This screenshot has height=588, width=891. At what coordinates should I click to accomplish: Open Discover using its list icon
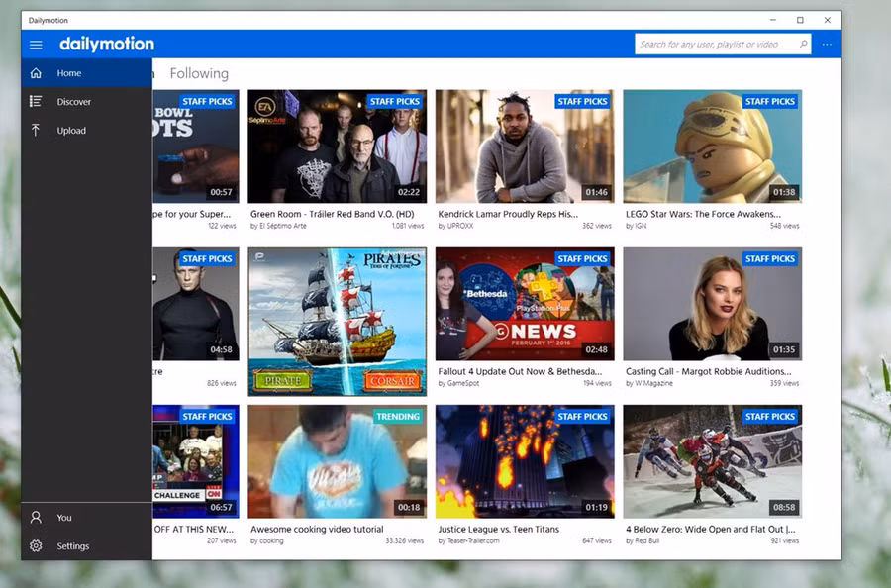click(x=37, y=101)
